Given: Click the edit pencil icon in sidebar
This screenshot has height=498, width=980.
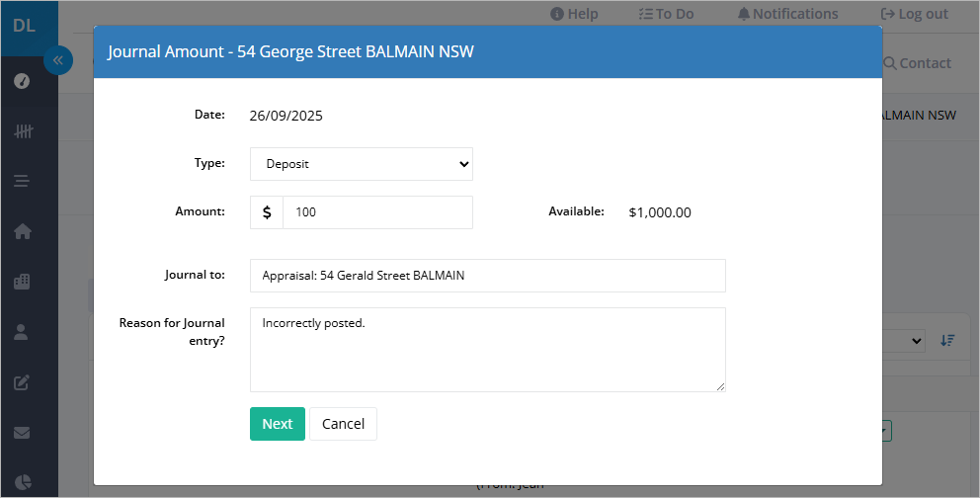Looking at the screenshot, I should 22,382.
